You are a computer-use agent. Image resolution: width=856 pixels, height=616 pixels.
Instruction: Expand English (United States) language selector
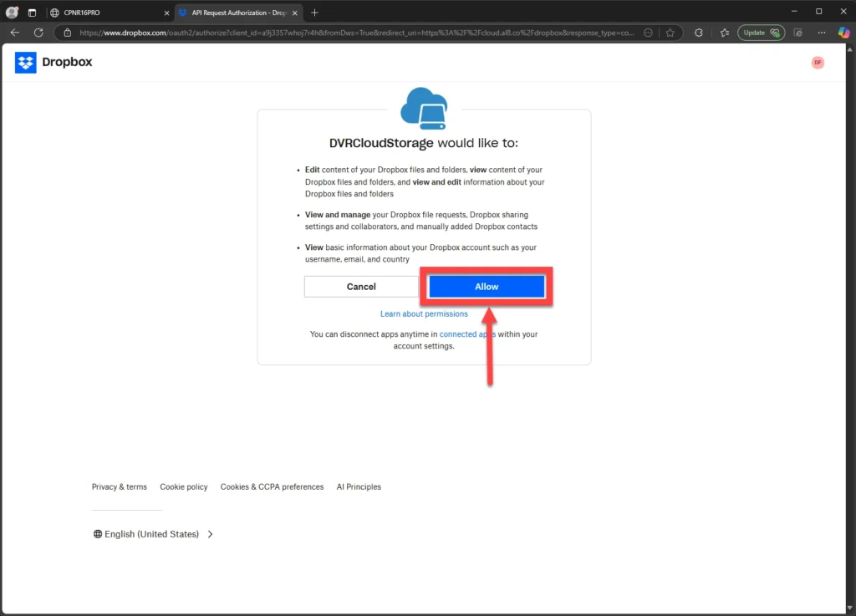153,534
